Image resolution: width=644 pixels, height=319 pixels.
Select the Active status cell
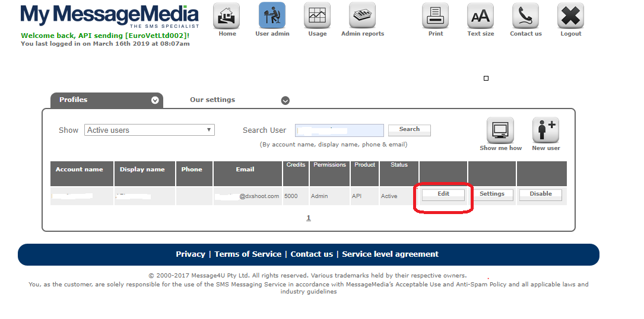tap(399, 196)
